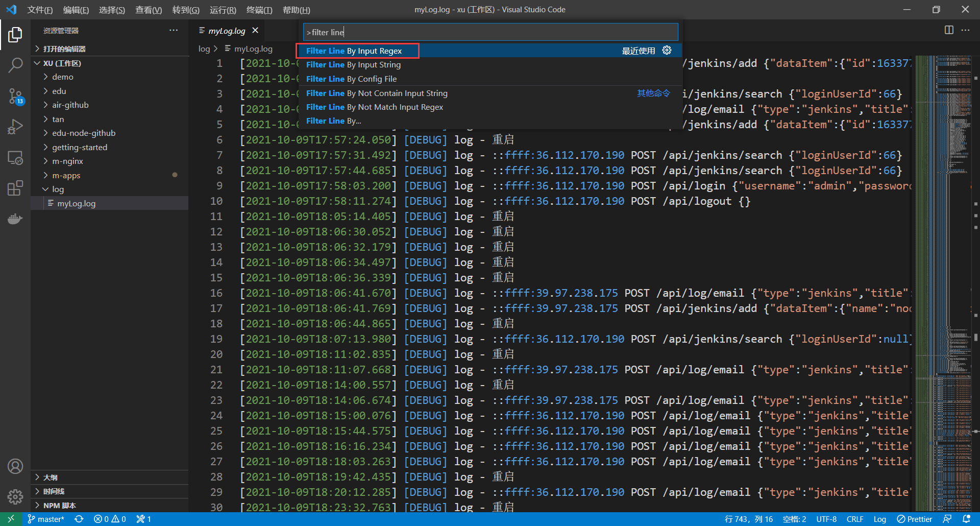The image size is (980, 526).
Task: Change line ending from CRLF
Action: 855,519
